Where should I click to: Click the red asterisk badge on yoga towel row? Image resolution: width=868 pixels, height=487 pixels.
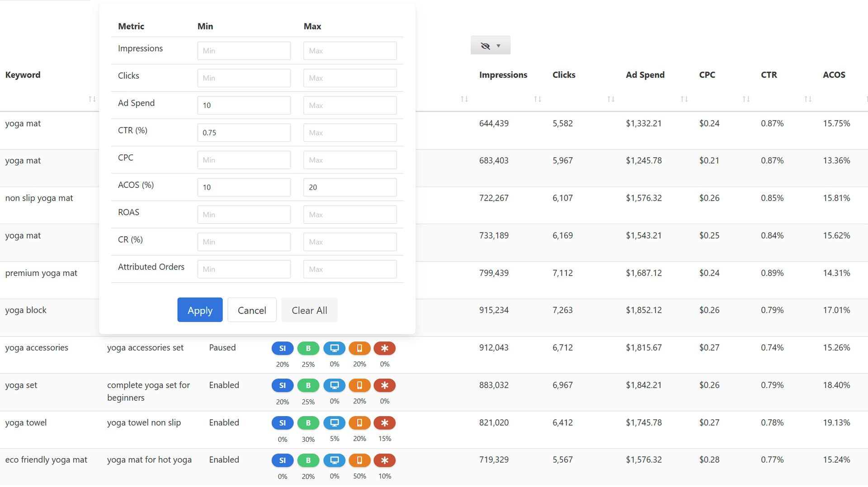[385, 423]
